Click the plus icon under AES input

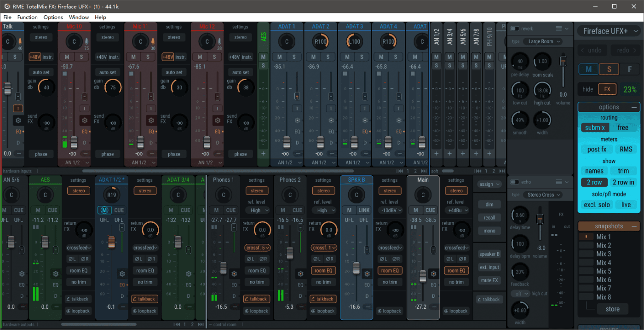(264, 154)
